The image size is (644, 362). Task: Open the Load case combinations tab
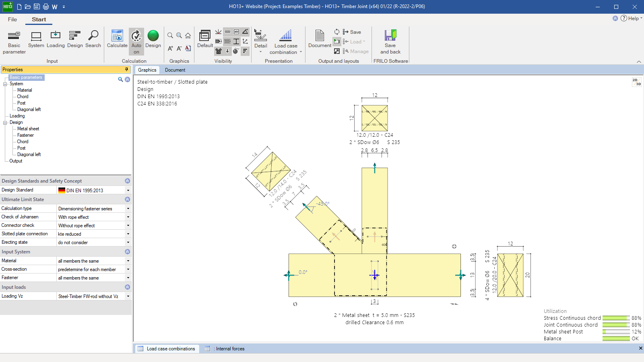tap(166, 349)
